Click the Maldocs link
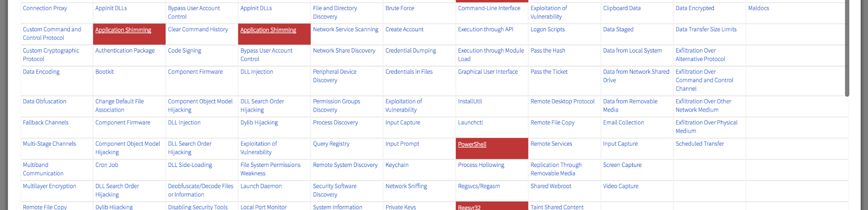This screenshot has height=210, width=868. click(x=758, y=8)
